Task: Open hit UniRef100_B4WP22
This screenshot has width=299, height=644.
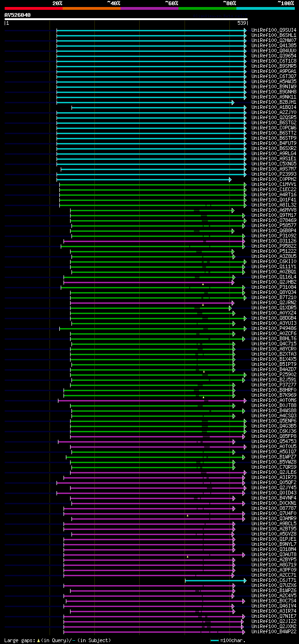Action: point(274,631)
